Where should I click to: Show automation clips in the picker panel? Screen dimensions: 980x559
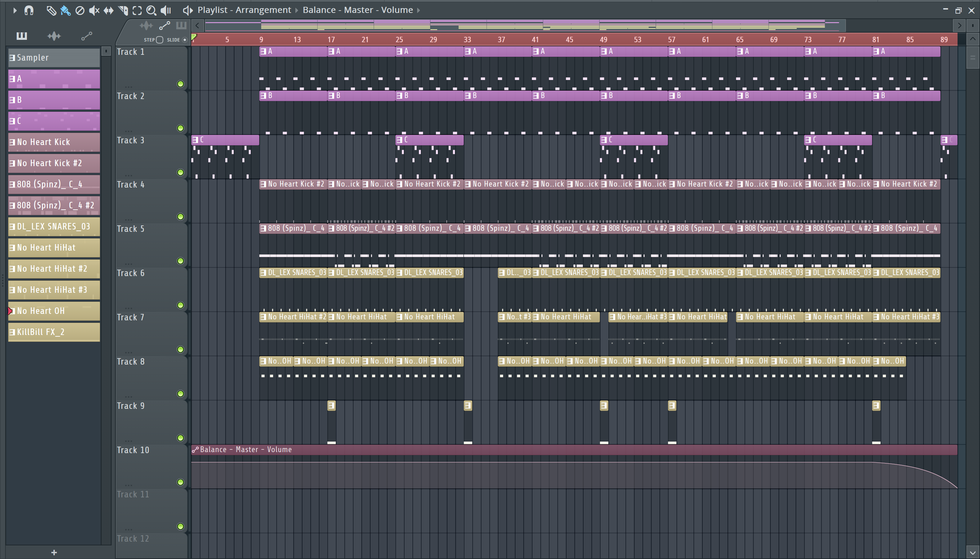coord(87,36)
